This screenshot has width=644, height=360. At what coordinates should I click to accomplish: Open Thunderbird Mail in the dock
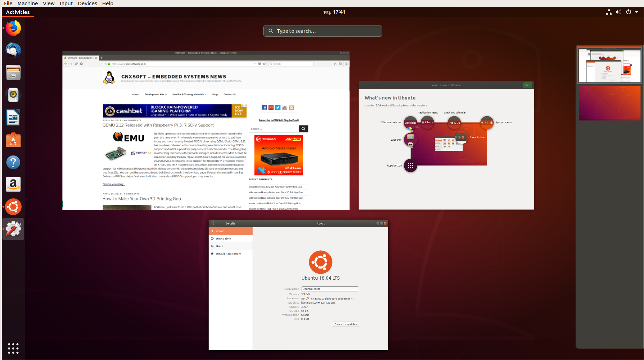[13, 50]
